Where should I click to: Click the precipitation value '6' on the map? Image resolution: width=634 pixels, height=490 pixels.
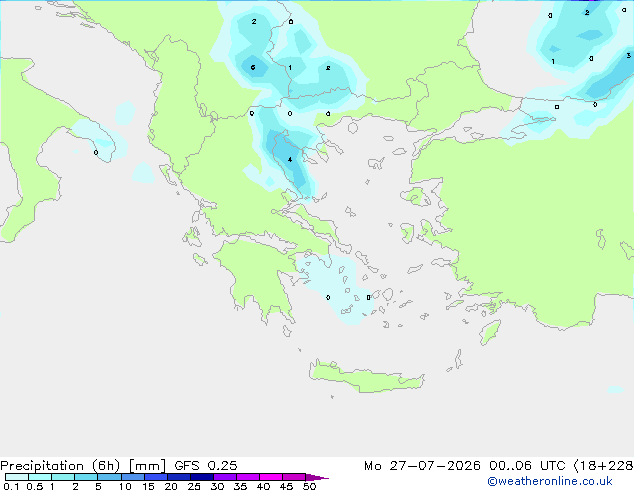[x=253, y=68]
